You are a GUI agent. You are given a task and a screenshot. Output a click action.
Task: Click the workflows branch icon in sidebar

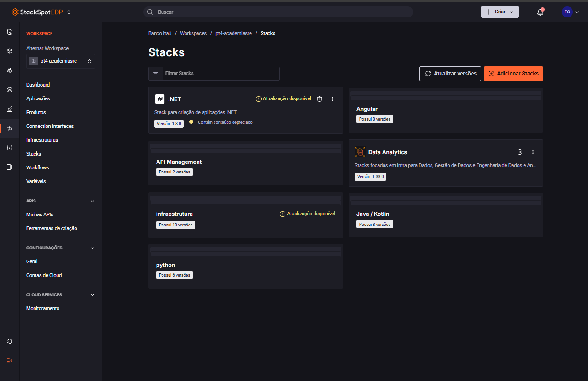(x=9, y=70)
